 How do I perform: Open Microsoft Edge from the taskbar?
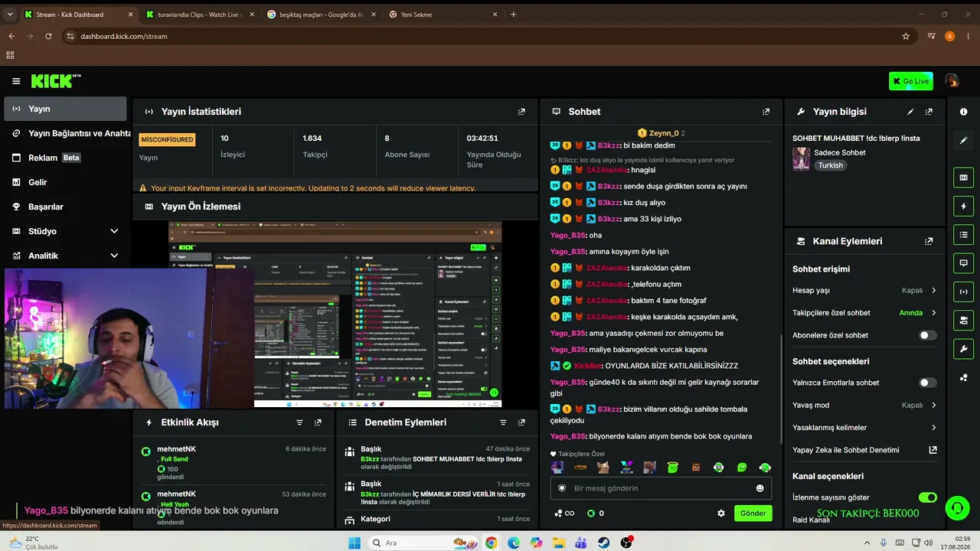513,543
